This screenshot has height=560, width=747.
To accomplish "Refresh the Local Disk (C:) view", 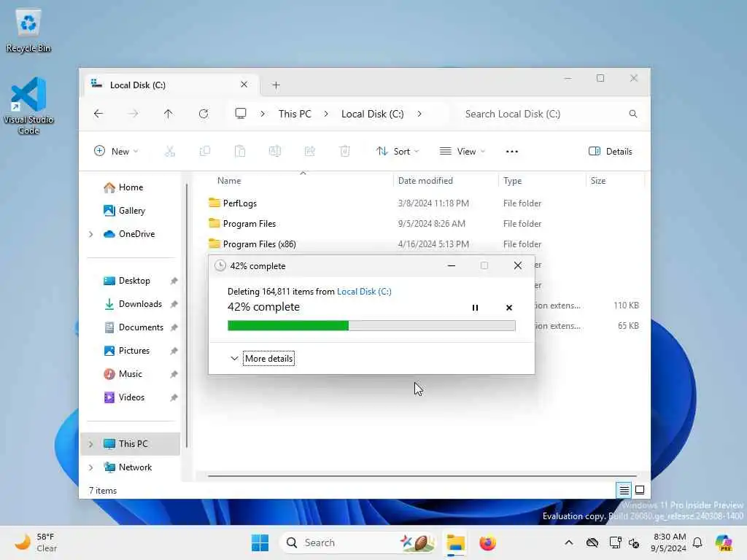I will [204, 114].
